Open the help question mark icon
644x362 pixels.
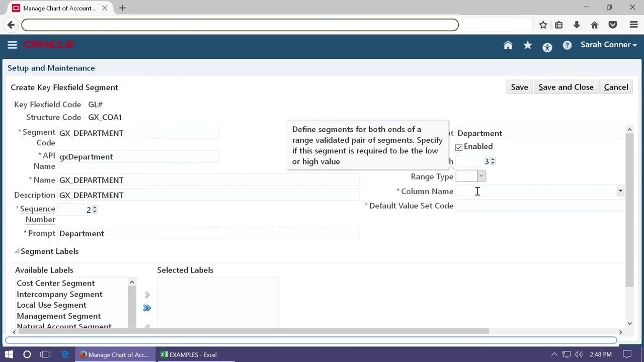(567, 45)
